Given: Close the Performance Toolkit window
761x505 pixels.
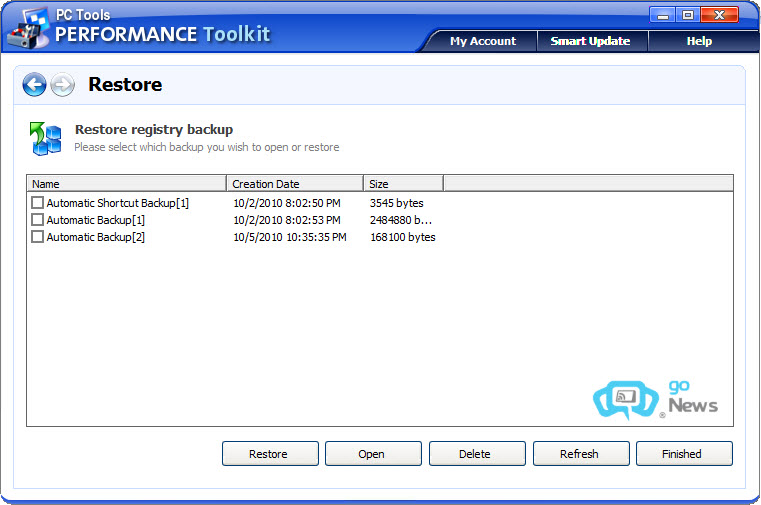Looking at the screenshot, I should click(720, 15).
